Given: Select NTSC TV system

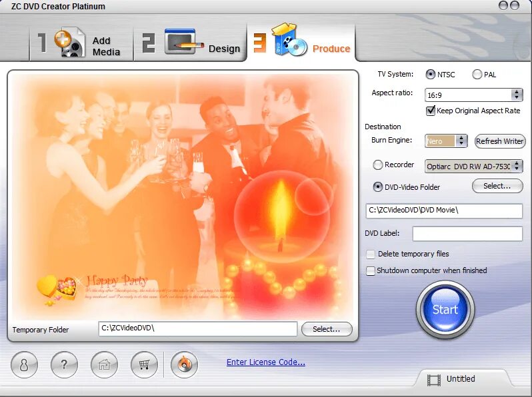Looking at the screenshot, I should click(430, 74).
